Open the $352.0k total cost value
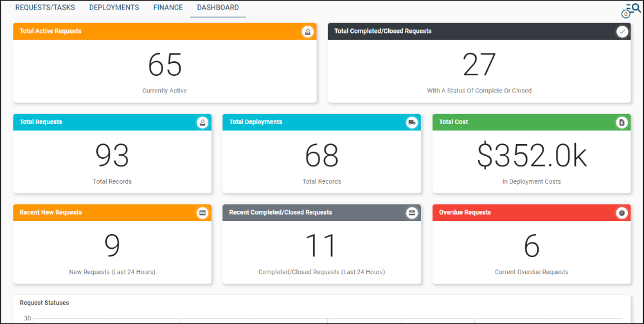644x324 pixels. [532, 156]
